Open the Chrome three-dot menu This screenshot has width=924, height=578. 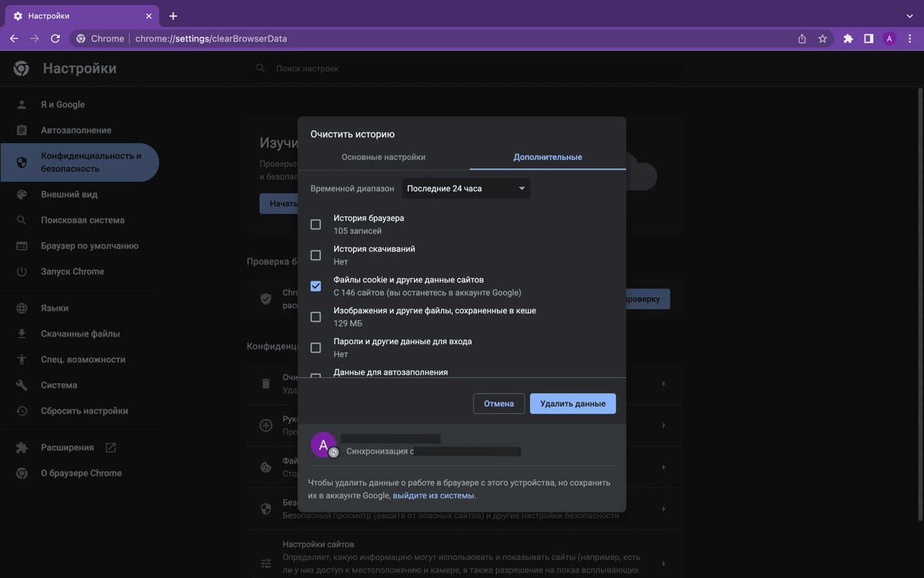[x=910, y=39]
